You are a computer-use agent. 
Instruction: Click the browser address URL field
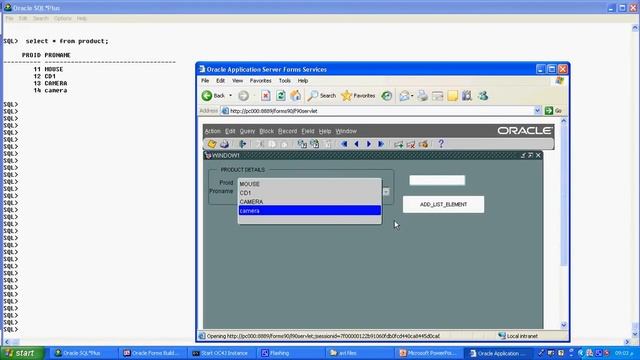378,111
